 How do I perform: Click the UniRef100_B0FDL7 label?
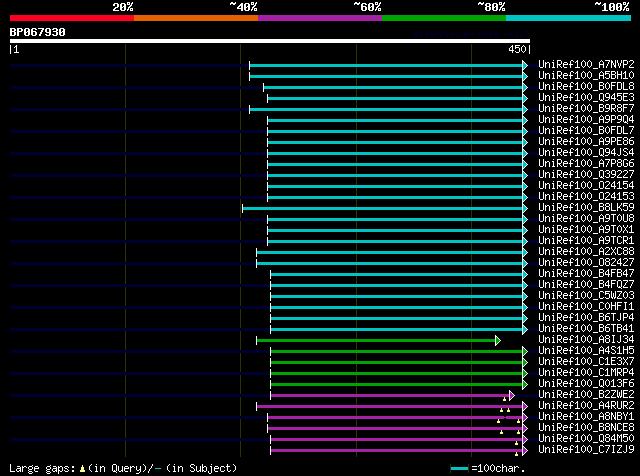[x=586, y=131]
